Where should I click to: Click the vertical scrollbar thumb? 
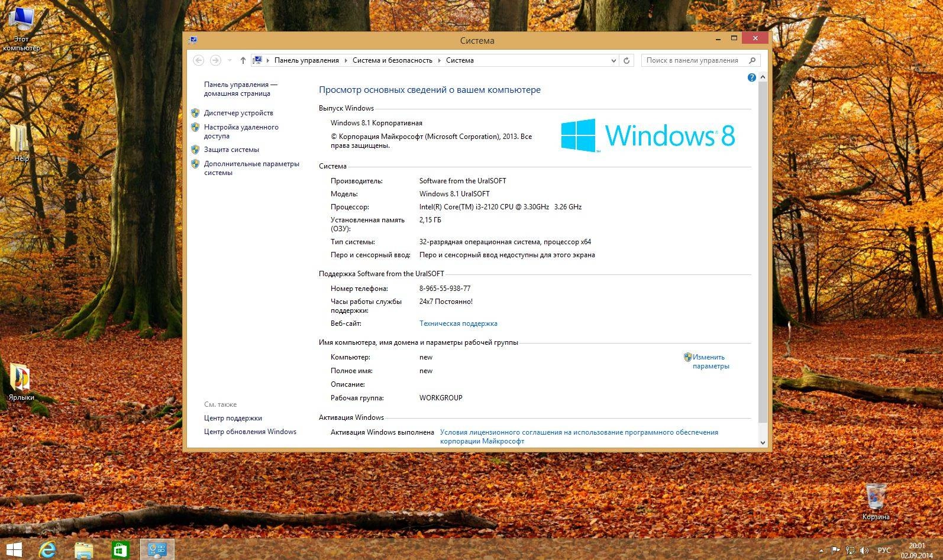[x=763, y=252]
